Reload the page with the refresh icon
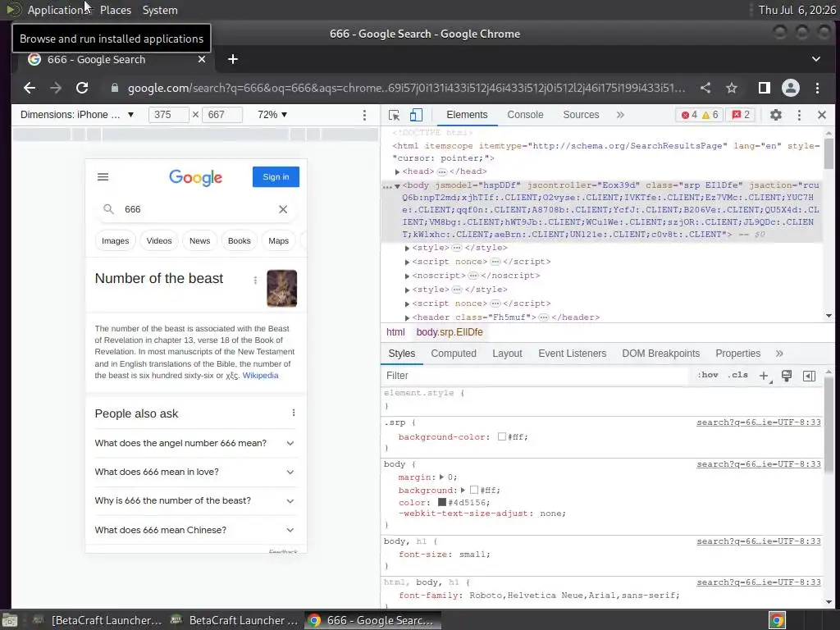840x630 pixels. 82,88
